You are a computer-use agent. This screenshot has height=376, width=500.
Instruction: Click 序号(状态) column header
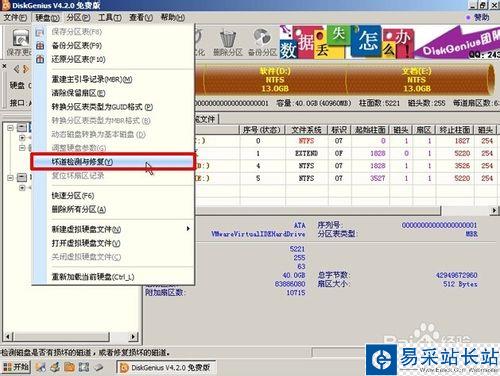click(x=262, y=130)
